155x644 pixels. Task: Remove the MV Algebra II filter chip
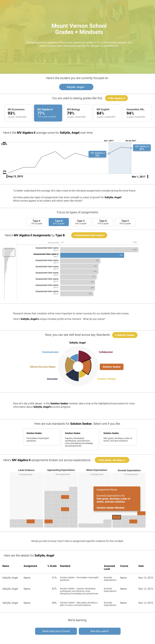[116, 98]
